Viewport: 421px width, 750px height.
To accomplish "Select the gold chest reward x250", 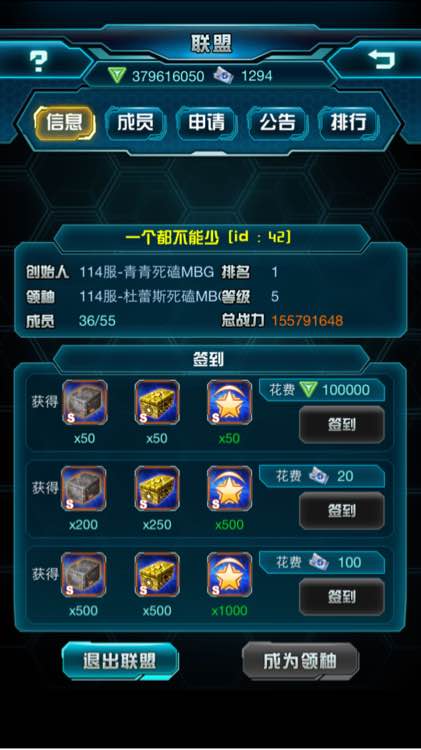I will 157,489.
